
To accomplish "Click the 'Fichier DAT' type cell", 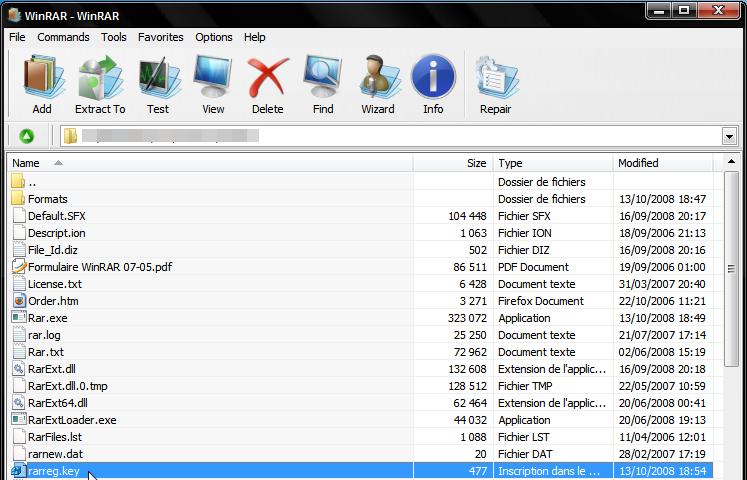I will pos(525,454).
